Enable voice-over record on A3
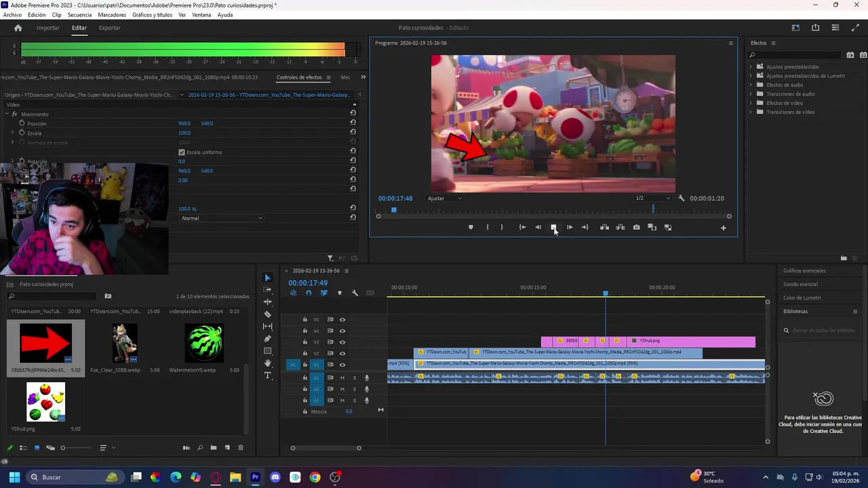Viewport: 868px width, 488px height. pyautogui.click(x=367, y=401)
